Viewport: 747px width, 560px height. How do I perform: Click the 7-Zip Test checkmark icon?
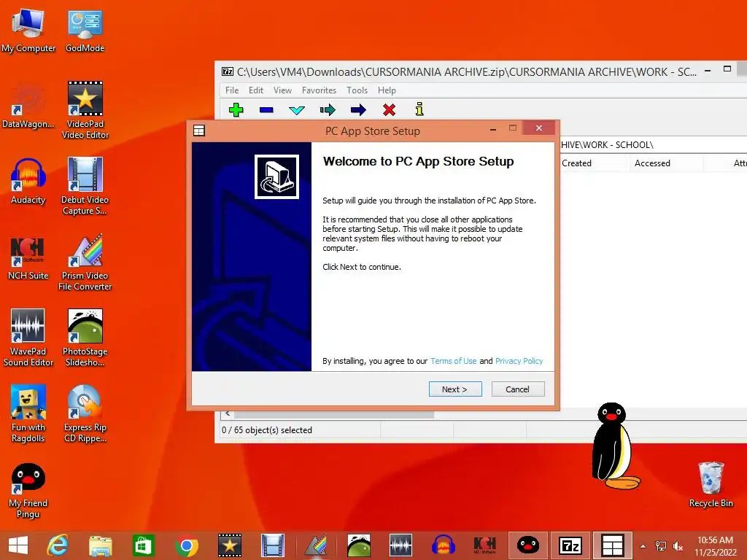click(x=297, y=111)
